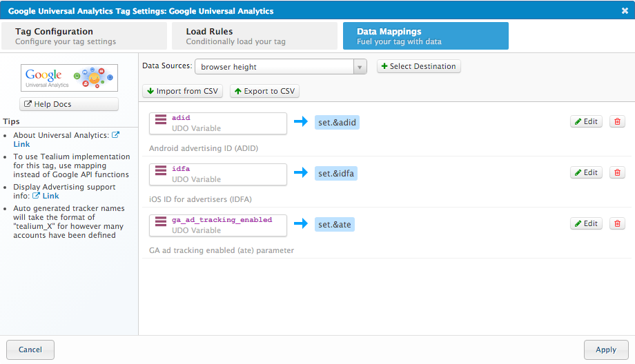Click the Google Universal Analytics logo

69,78
